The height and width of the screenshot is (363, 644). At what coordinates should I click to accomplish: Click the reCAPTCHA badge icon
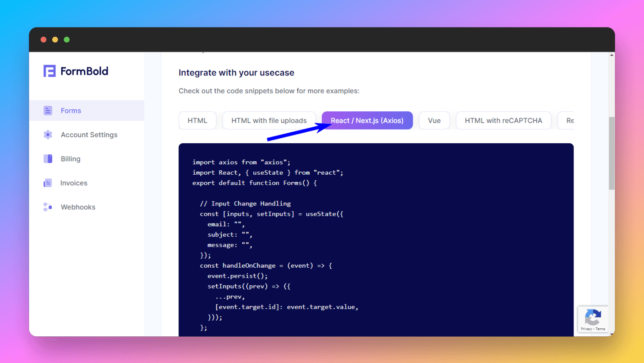(593, 318)
